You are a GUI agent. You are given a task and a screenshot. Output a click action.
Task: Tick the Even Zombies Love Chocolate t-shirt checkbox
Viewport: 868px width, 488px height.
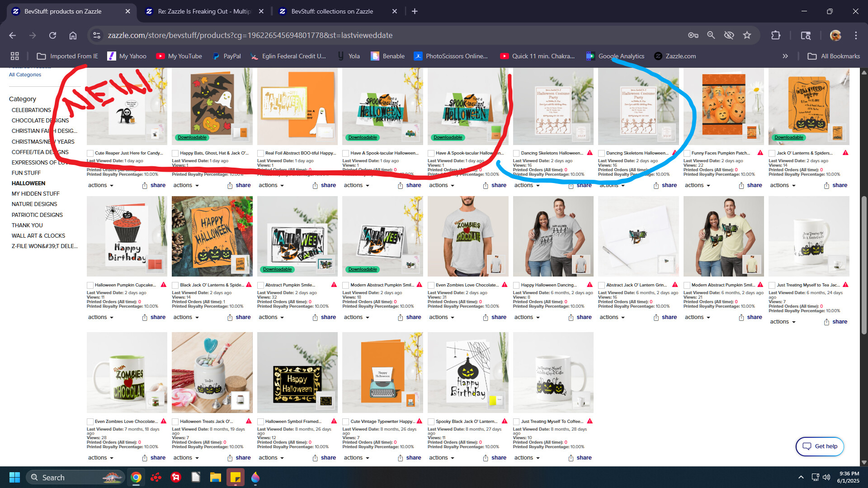(431, 285)
